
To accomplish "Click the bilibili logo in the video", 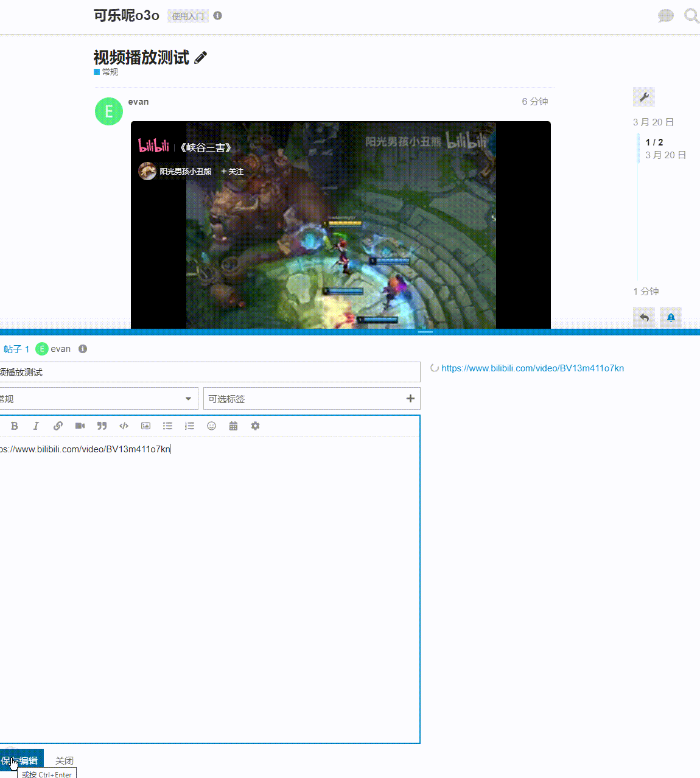I will click(x=153, y=146).
